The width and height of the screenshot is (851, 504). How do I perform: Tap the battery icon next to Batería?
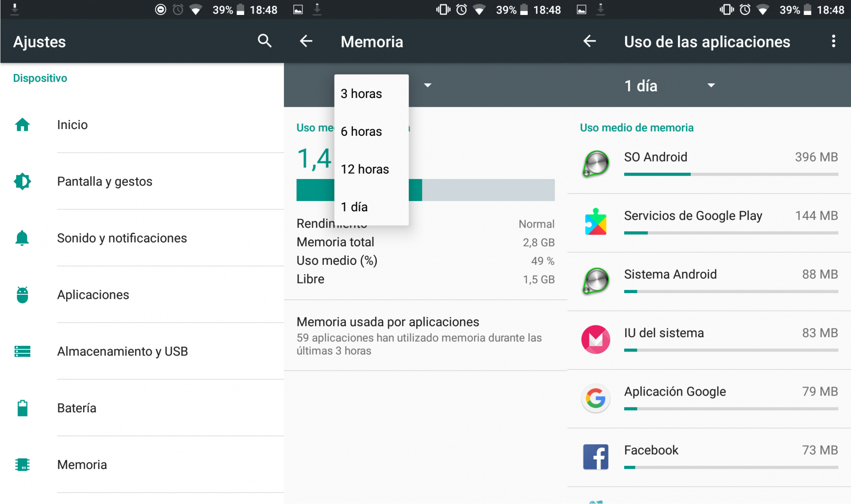[22, 408]
